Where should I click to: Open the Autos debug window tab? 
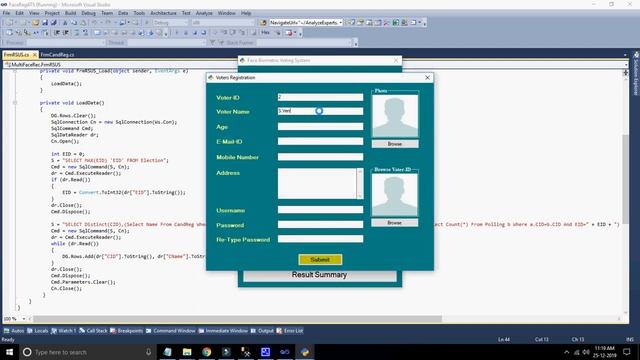(14, 331)
